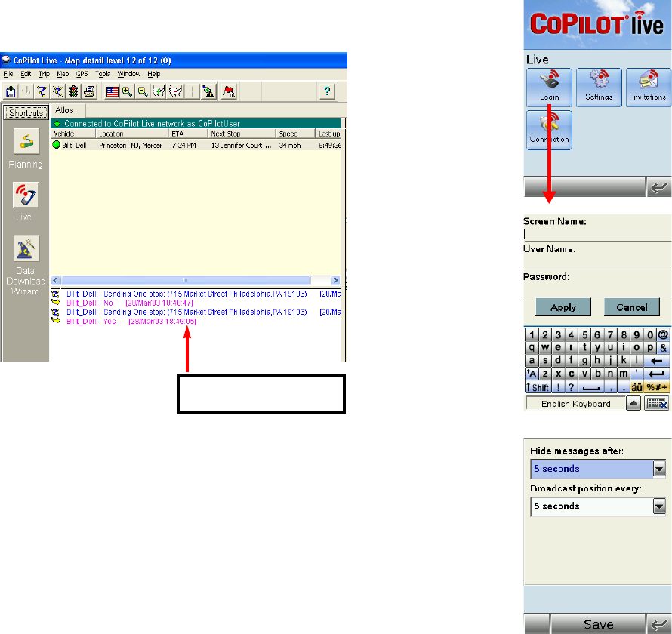
Task: Toggle the äü accented characters key
Action: coord(637,387)
